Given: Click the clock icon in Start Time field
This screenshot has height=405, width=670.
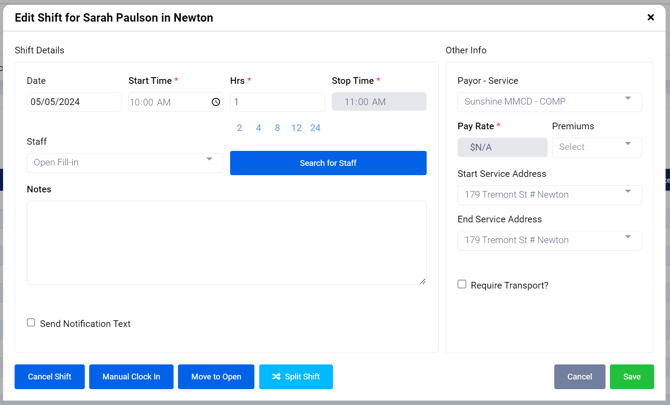Looking at the screenshot, I should click(x=216, y=102).
